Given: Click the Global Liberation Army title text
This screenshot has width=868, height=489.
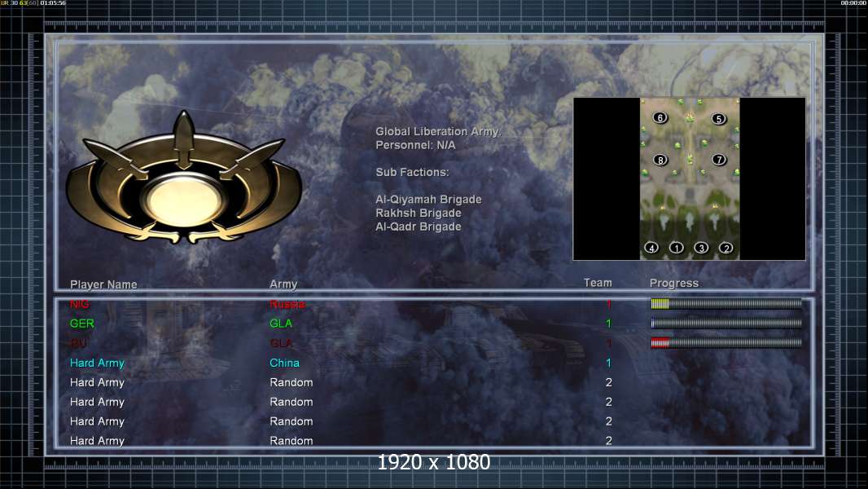Looking at the screenshot, I should [438, 131].
